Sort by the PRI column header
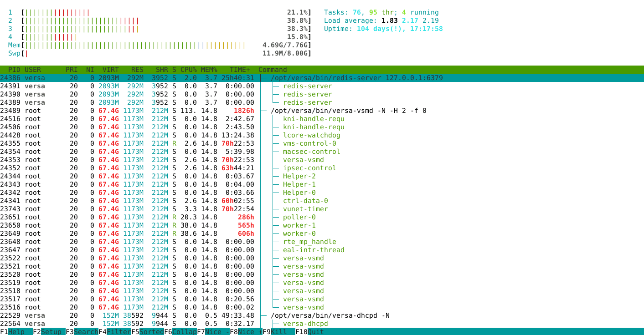Image resolution: width=644 pixels, height=335 pixels. [x=72, y=70]
